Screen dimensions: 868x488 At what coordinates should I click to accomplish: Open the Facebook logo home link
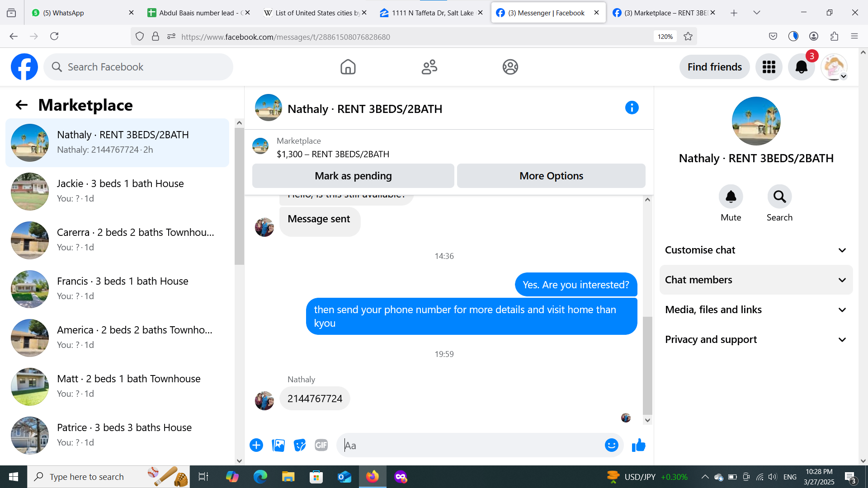(x=24, y=67)
